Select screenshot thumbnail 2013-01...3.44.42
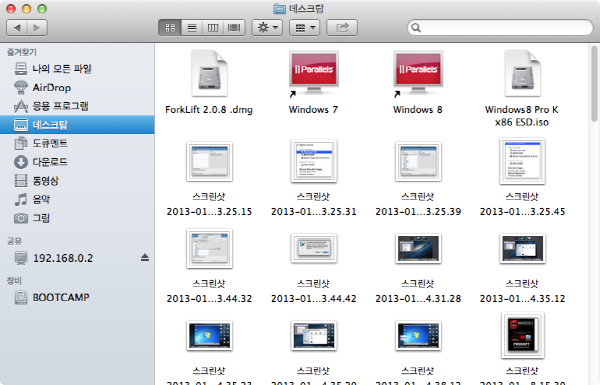600x385 pixels. [314, 248]
